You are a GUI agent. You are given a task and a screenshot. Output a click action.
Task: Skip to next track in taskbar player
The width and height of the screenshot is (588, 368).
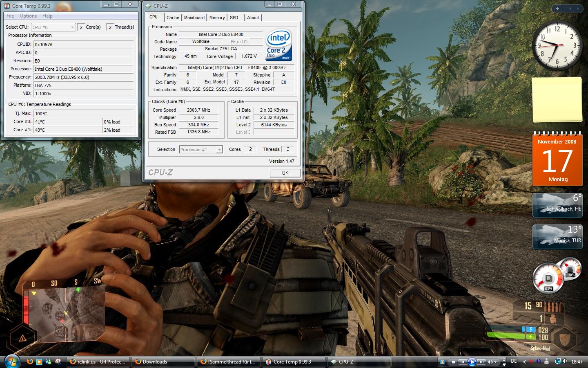[481, 362]
